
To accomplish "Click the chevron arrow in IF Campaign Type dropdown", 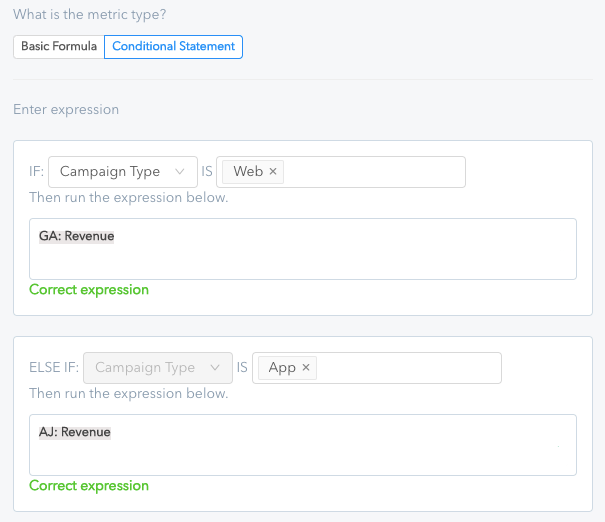I will (x=179, y=172).
